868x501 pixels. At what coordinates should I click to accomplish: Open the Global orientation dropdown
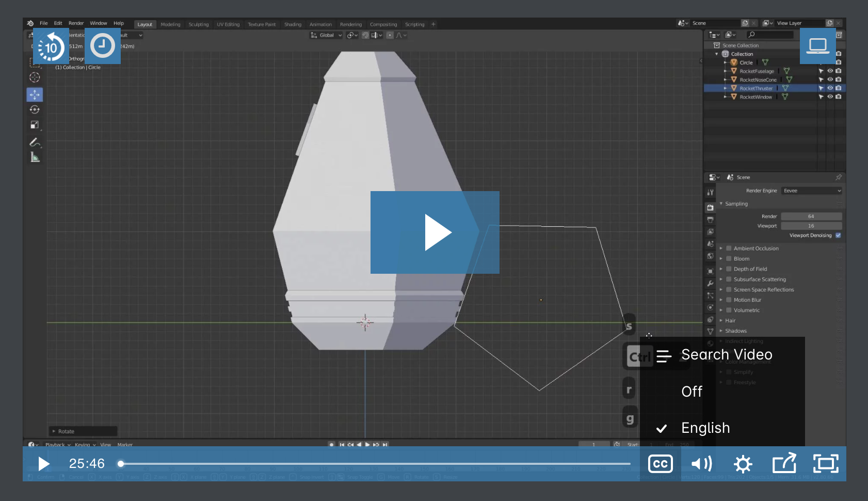(x=327, y=35)
